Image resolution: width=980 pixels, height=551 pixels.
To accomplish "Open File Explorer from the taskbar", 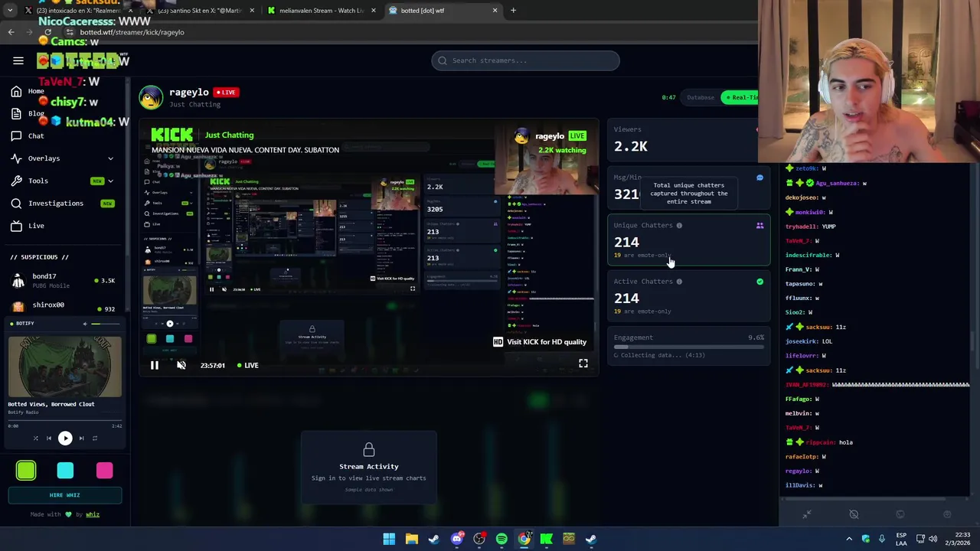I will (411, 539).
